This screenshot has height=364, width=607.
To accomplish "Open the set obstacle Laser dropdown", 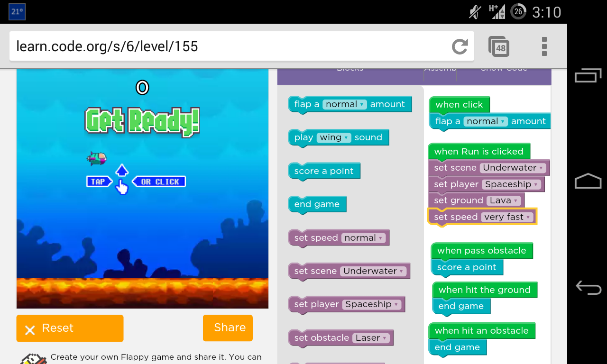I will pyautogui.click(x=371, y=338).
